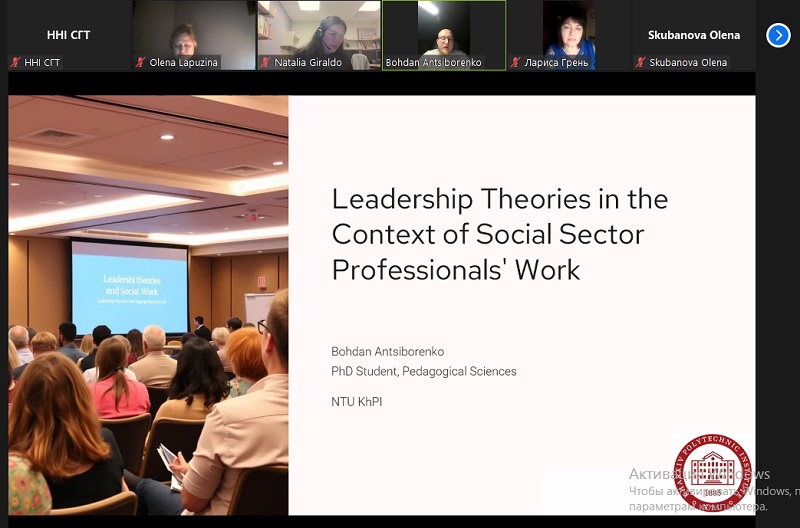Click muted microphone icon beside Natalia Giraldo

coord(265,62)
